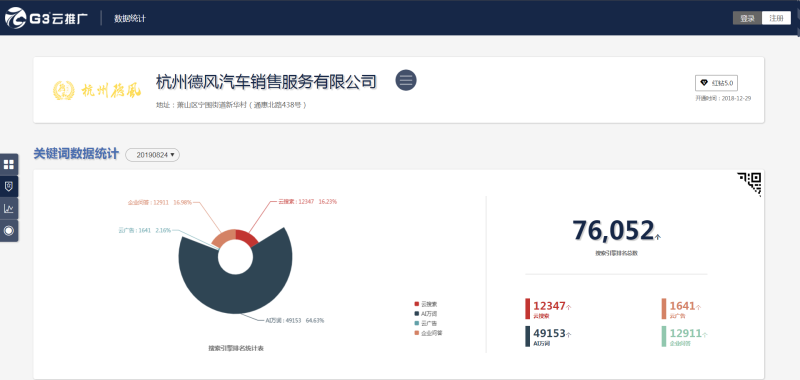800x380 pixels.
Task: Open the 数据统计 header menu item
Action: tap(130, 18)
